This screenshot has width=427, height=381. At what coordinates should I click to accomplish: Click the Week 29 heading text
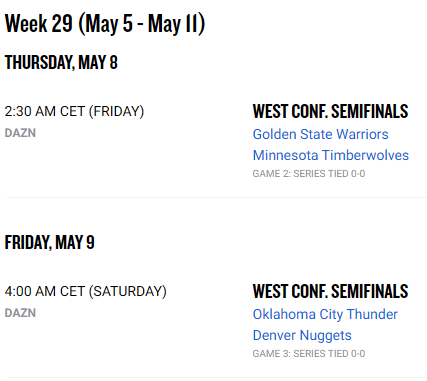(39, 24)
